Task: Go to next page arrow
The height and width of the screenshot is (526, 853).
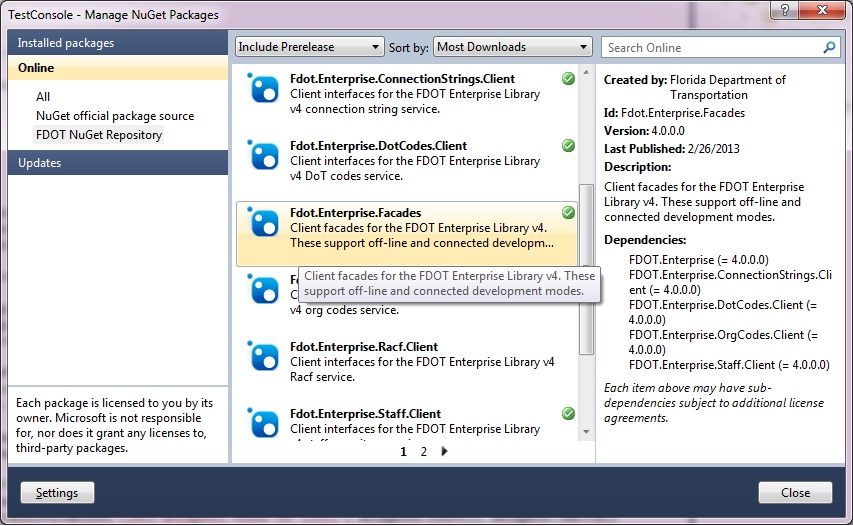Action: [x=444, y=451]
